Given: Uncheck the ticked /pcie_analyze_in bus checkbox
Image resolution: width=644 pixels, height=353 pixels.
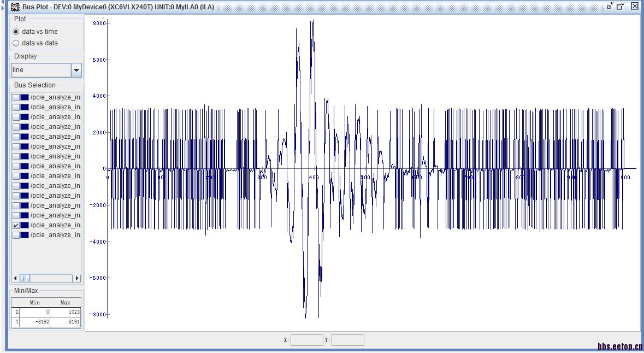Looking at the screenshot, I should [x=16, y=225].
